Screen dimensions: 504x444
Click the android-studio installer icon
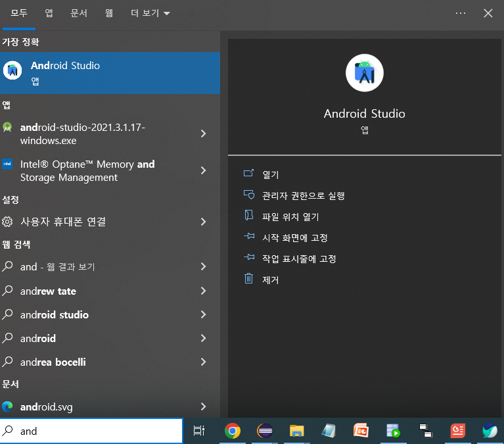(7, 127)
